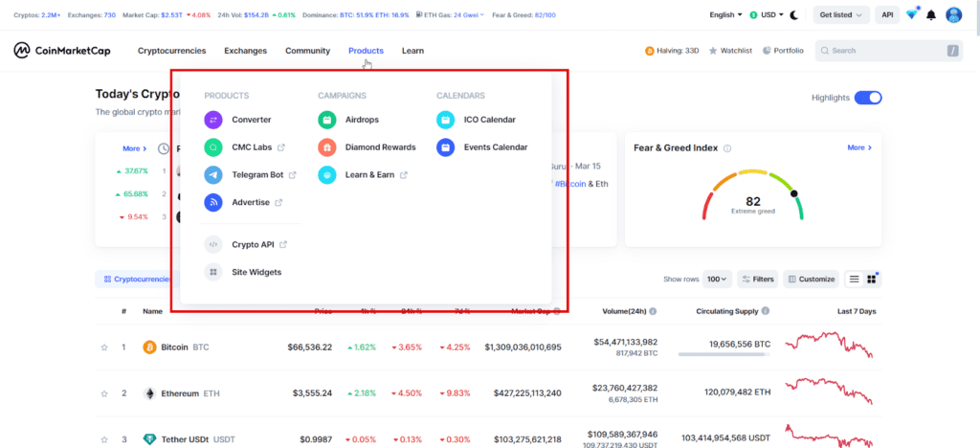The image size is (980, 448).
Task: Open Community menu
Action: click(307, 51)
